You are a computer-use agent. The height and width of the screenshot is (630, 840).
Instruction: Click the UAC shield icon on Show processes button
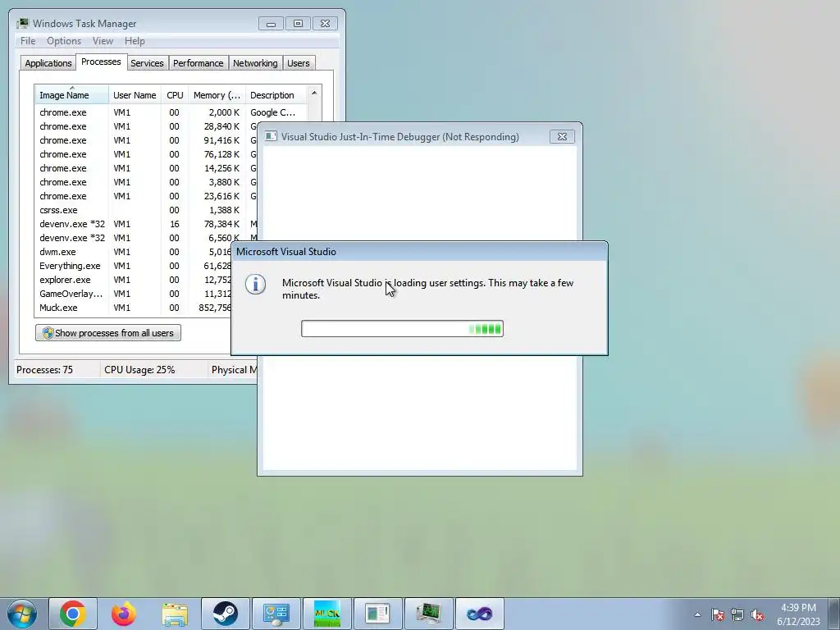point(48,333)
